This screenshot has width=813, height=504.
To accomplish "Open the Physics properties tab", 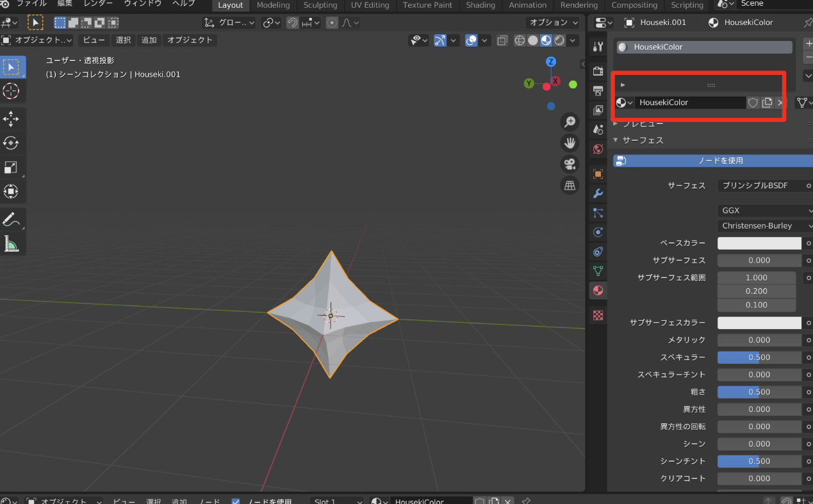I will coord(598,232).
